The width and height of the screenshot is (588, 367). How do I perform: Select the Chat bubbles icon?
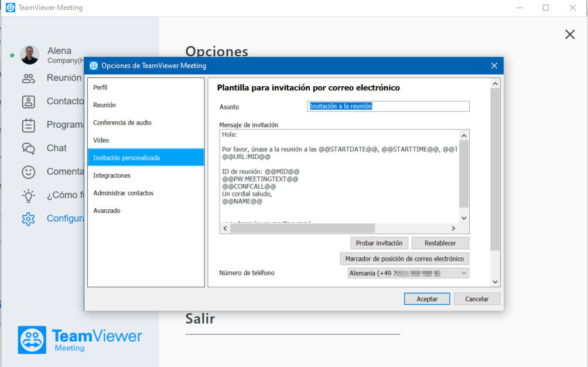tap(29, 148)
